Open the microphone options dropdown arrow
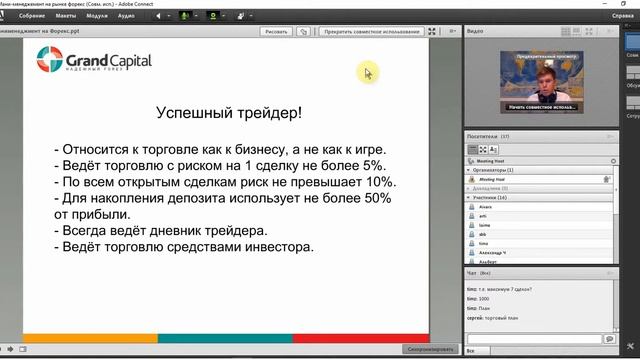This screenshot has width=640, height=360. click(x=196, y=16)
